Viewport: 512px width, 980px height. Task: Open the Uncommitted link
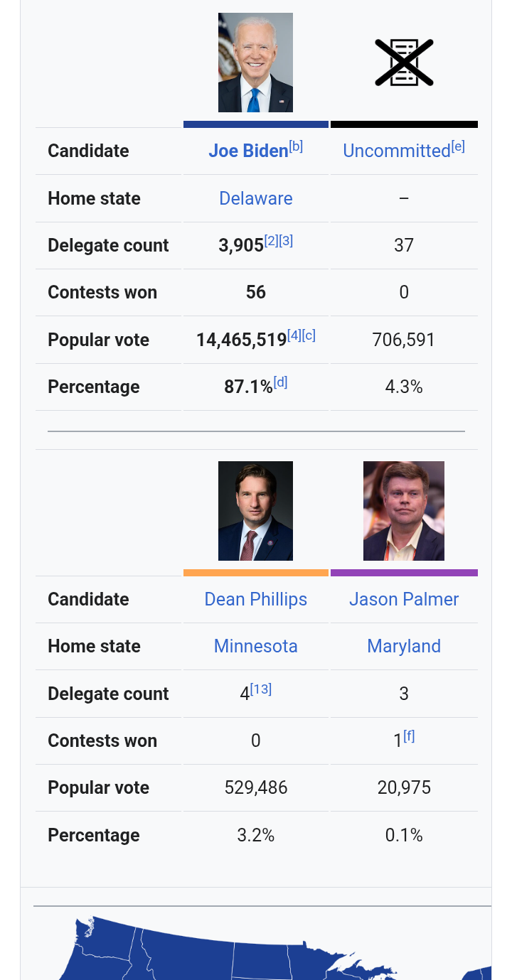click(x=397, y=151)
